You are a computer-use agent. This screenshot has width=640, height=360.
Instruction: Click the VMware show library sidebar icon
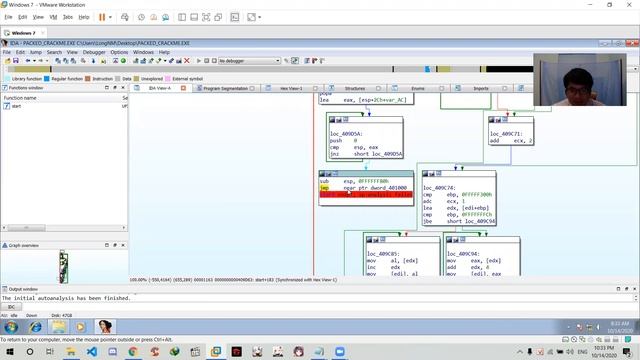(182, 17)
